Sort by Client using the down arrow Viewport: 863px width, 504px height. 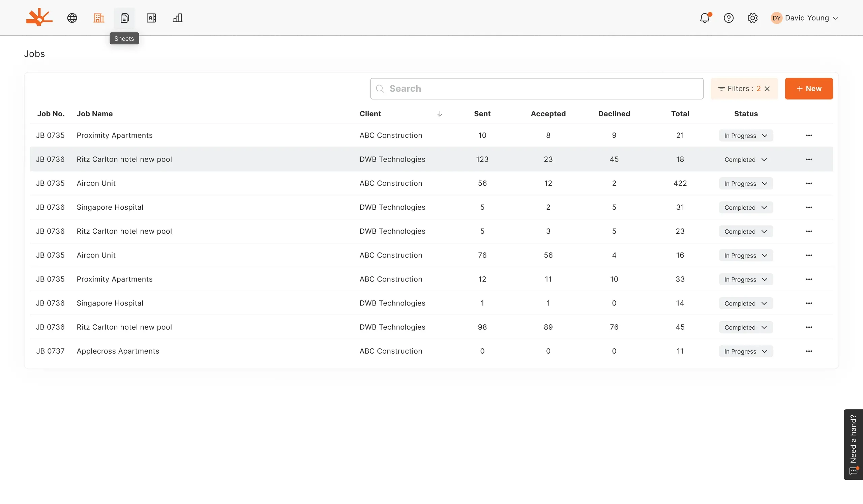point(440,114)
